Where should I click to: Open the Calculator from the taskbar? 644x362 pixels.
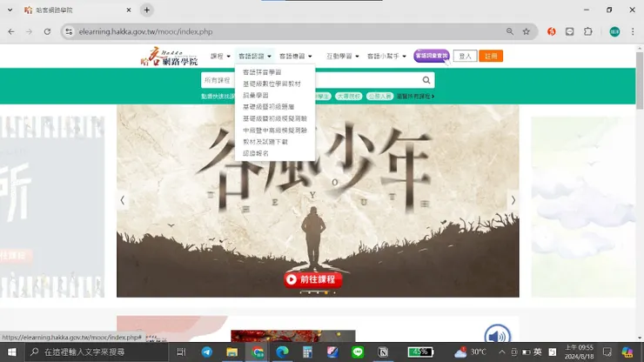(307, 352)
